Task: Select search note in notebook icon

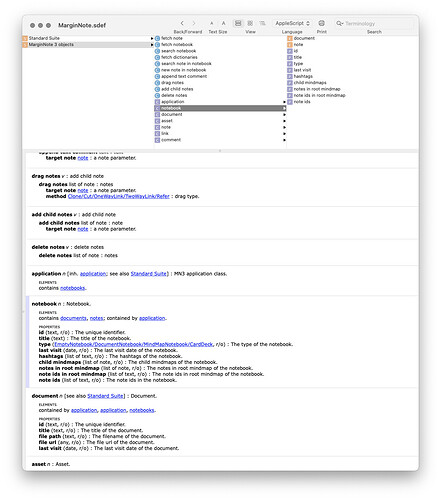Action: point(157,64)
